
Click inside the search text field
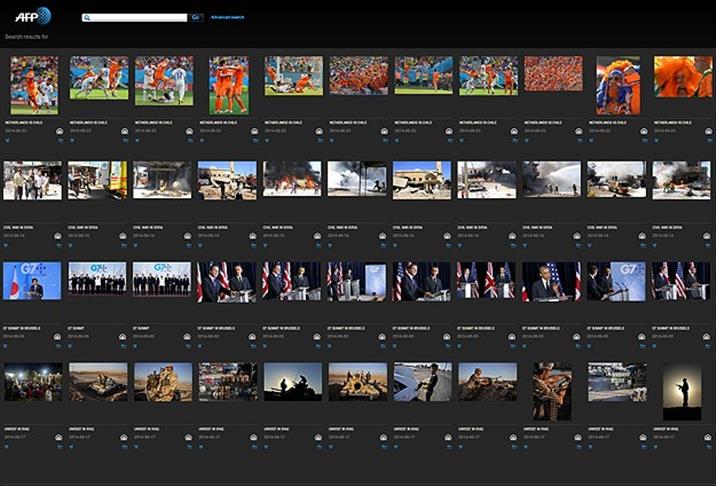point(138,18)
